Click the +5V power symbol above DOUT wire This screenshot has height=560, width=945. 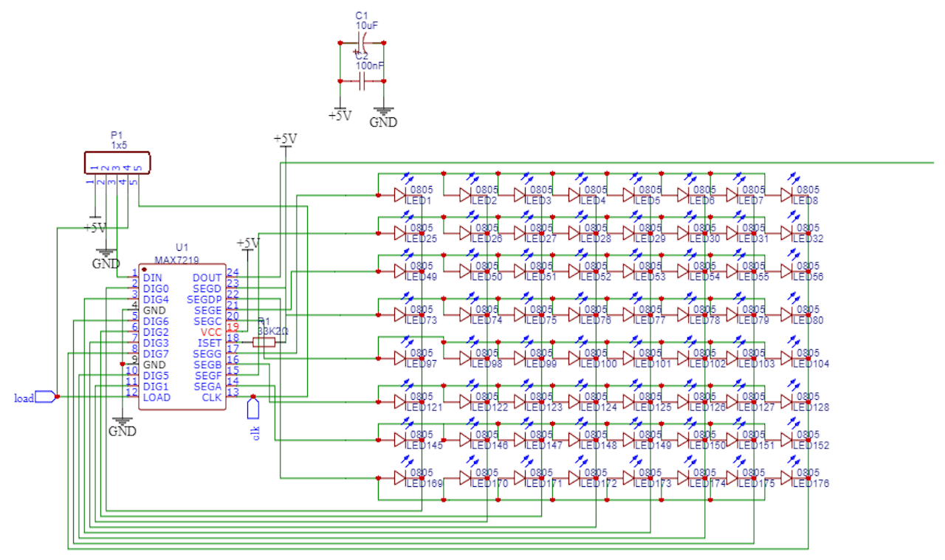[285, 139]
